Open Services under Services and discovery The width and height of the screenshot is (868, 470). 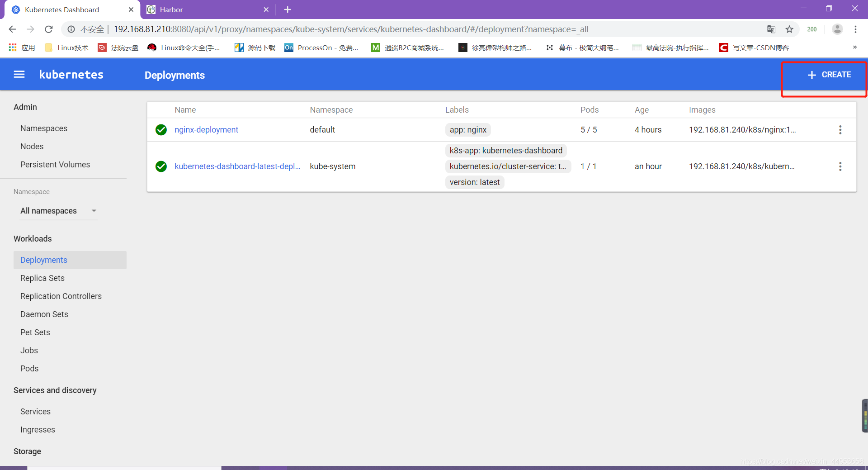[x=35, y=412]
